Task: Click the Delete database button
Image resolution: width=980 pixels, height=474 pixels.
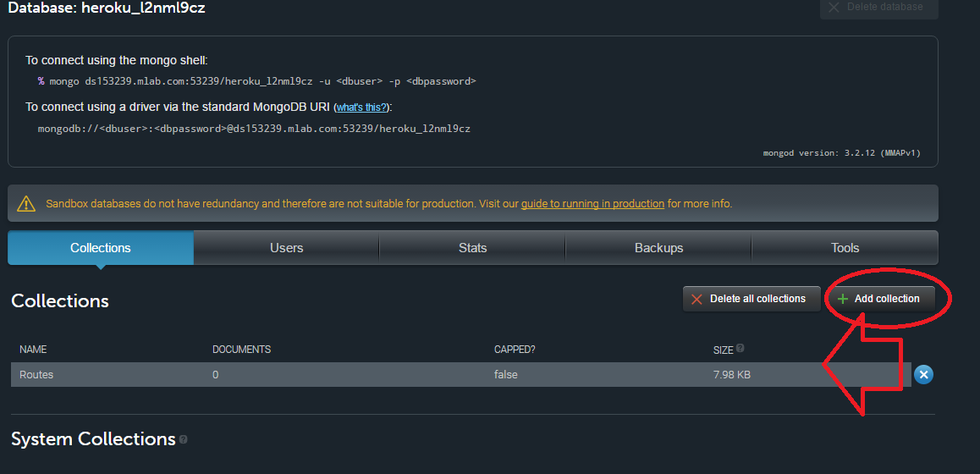Action: tap(878, 8)
